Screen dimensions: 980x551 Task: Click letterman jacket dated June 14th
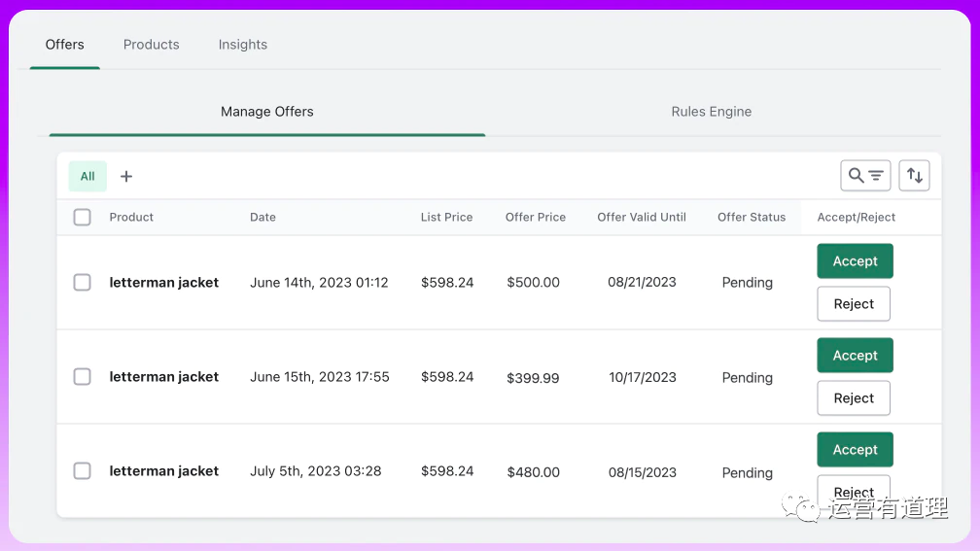[x=163, y=283]
